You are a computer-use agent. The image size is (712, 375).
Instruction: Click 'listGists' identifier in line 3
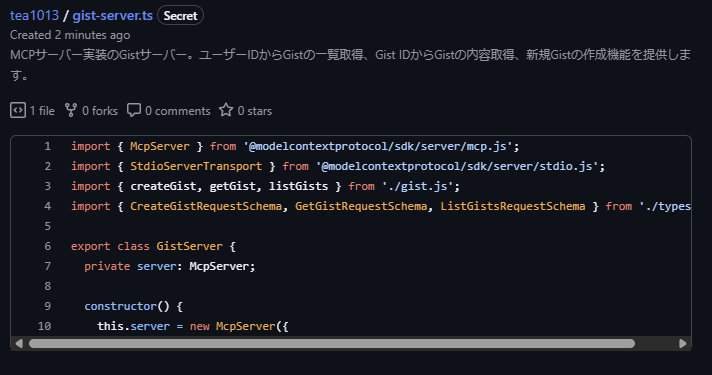click(298, 186)
